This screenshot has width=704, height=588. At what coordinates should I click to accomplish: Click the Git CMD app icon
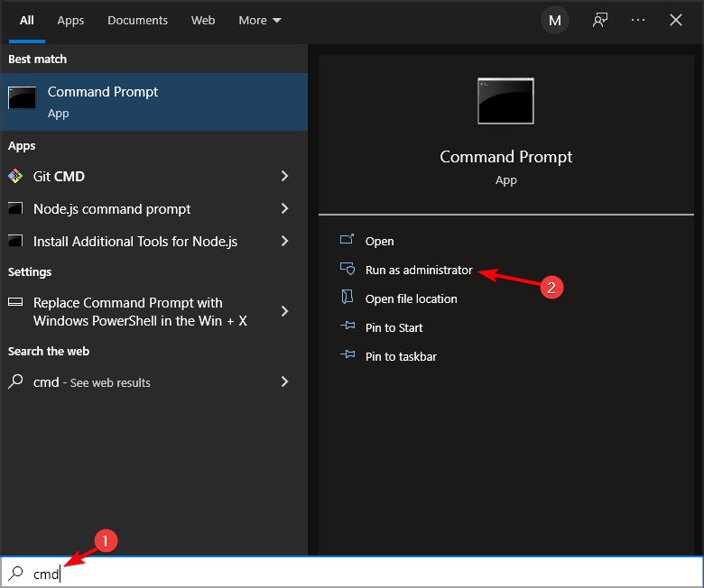(15, 176)
